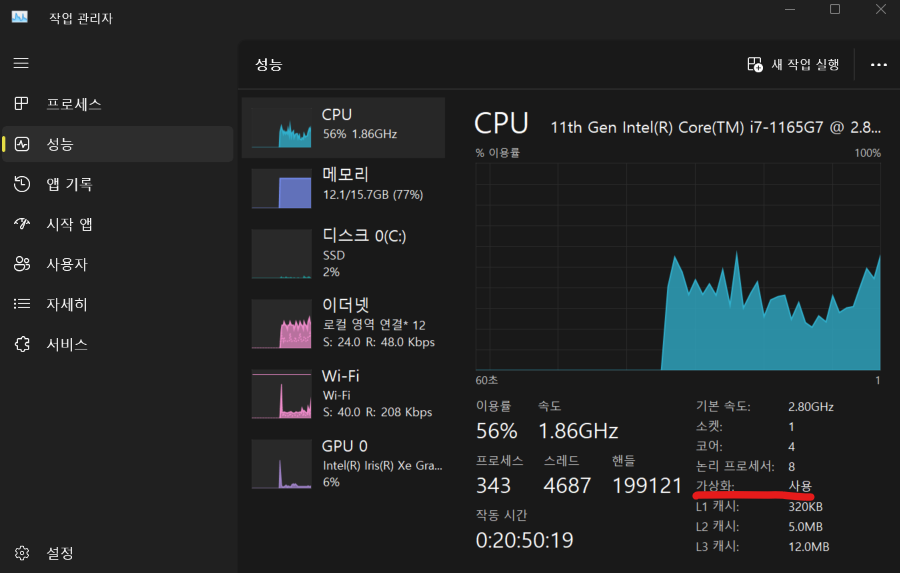Screen dimensions: 900x573
Task: Click the 서비스 puzzle gear icon
Action: 22,344
